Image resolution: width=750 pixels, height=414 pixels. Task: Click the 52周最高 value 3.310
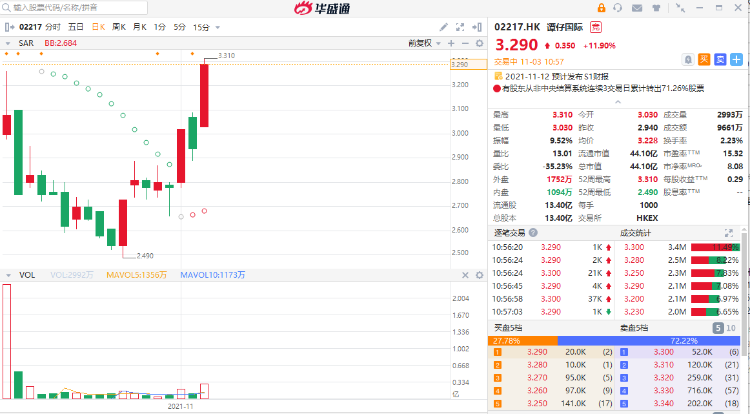click(x=648, y=179)
